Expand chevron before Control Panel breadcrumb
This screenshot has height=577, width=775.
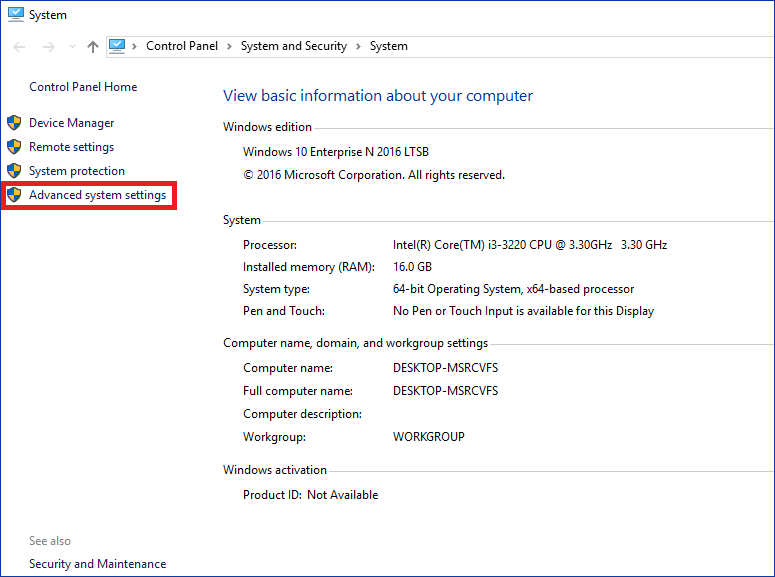click(x=134, y=46)
